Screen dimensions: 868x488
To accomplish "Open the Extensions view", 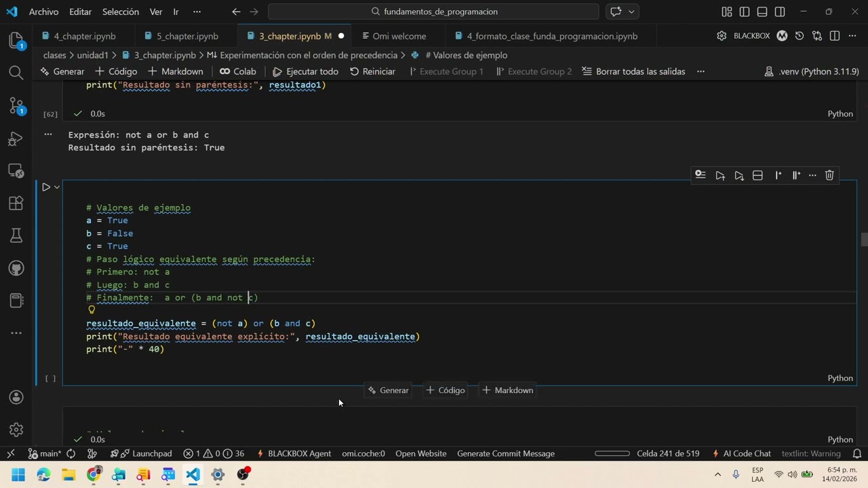I will [x=16, y=203].
